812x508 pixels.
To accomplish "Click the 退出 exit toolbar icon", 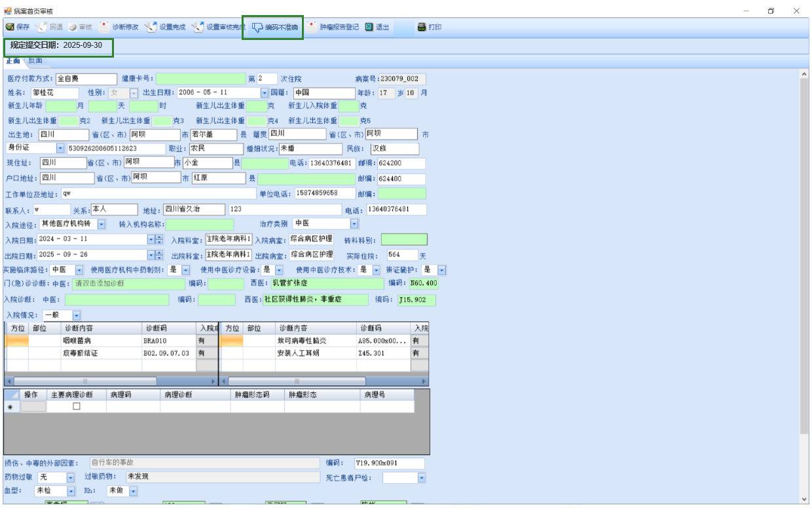I will click(x=369, y=28).
